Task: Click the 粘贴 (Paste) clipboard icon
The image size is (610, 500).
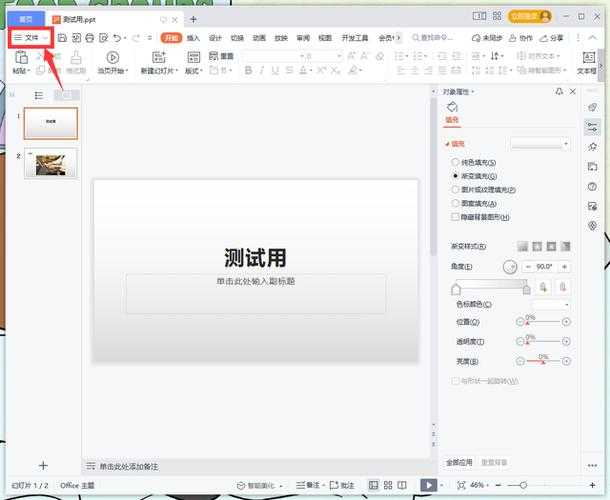Action: point(21,58)
